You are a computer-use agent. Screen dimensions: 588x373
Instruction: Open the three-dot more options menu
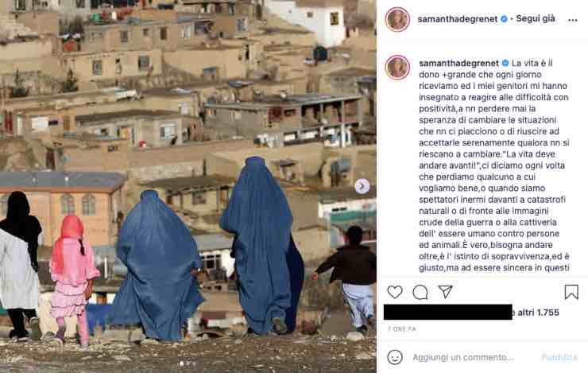[573, 20]
